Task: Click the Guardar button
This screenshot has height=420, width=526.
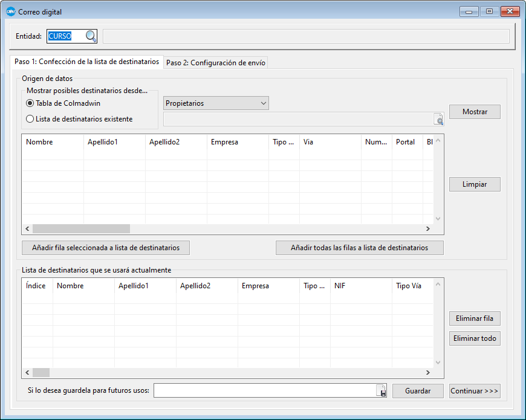Action: (x=418, y=391)
